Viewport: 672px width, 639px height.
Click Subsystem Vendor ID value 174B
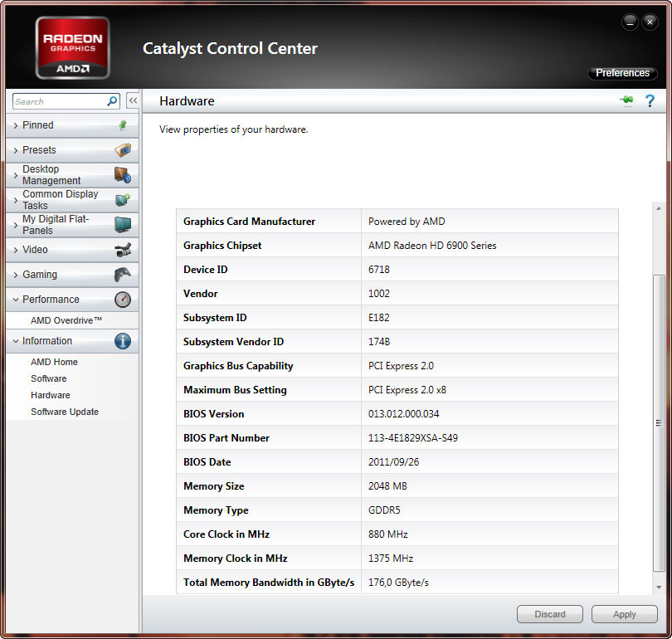[379, 342]
